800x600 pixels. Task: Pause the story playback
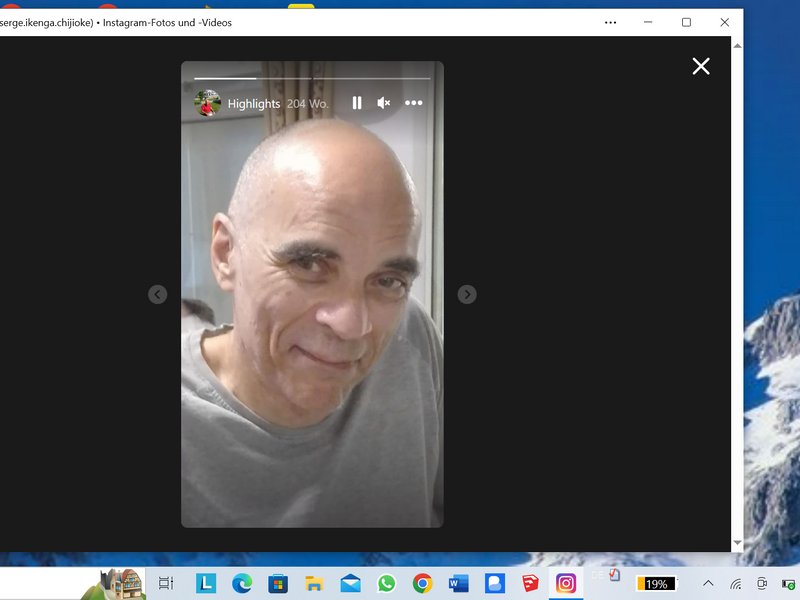point(357,103)
